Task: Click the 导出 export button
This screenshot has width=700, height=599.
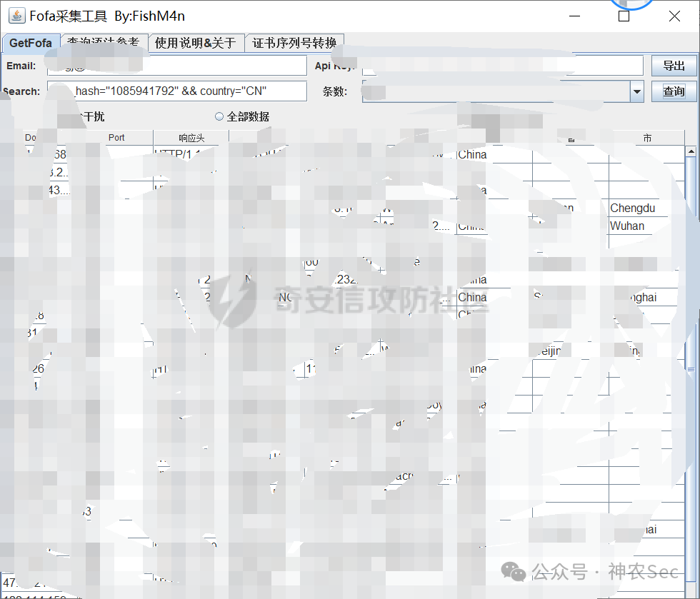Action: pyautogui.click(x=674, y=66)
